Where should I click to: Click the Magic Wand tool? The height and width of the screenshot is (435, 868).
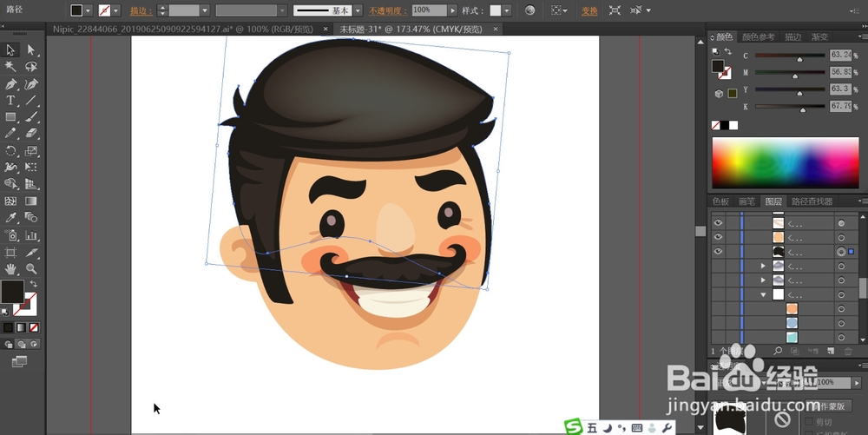(11, 67)
